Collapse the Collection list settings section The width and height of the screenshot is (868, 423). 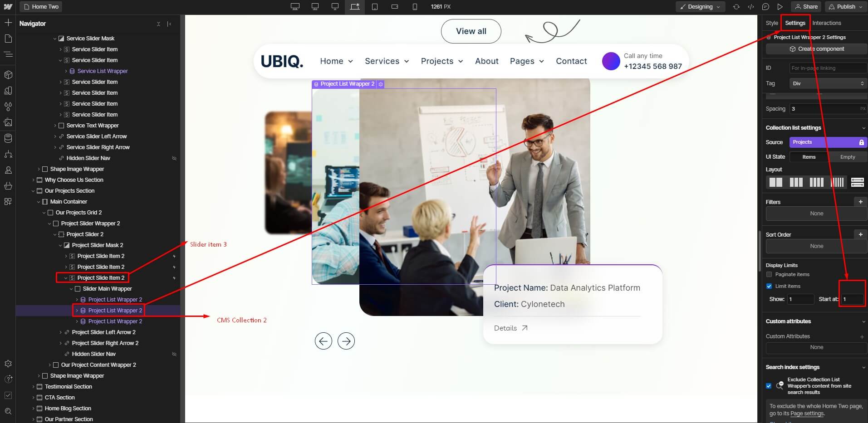[x=863, y=128]
